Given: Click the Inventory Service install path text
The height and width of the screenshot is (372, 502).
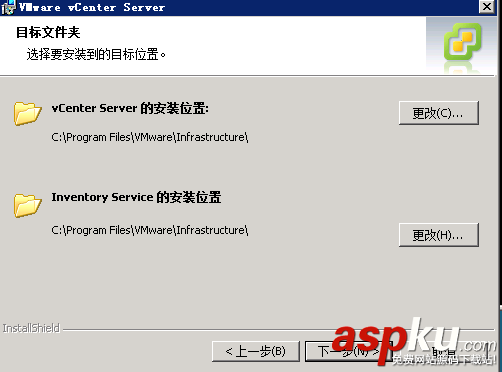Looking at the screenshot, I should coord(150,230).
